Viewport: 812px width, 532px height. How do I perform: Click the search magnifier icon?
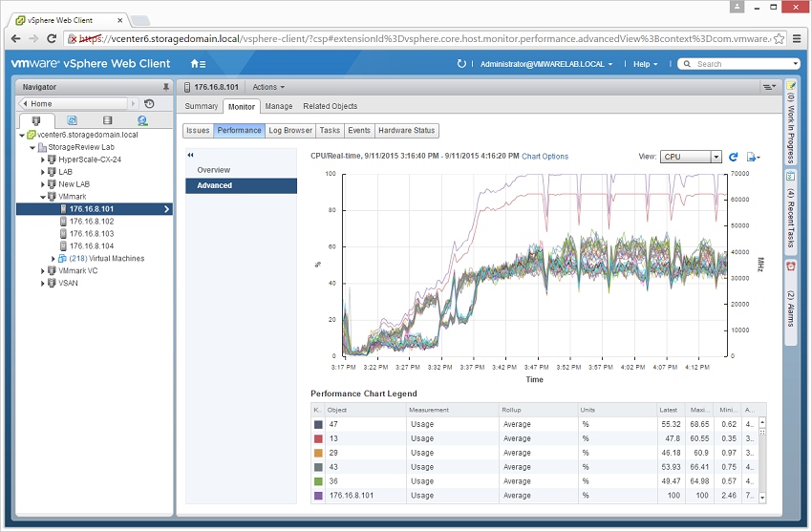687,64
